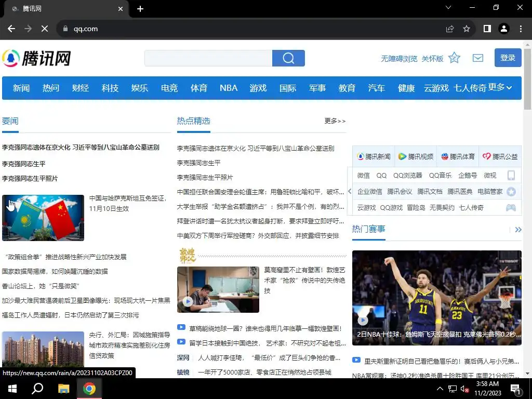Open the QQ音乐 link
The width and height of the screenshot is (532, 399).
point(440,176)
